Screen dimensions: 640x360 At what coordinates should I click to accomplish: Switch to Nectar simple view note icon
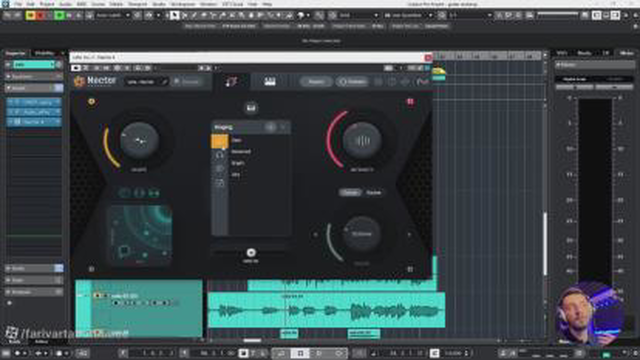tap(231, 82)
